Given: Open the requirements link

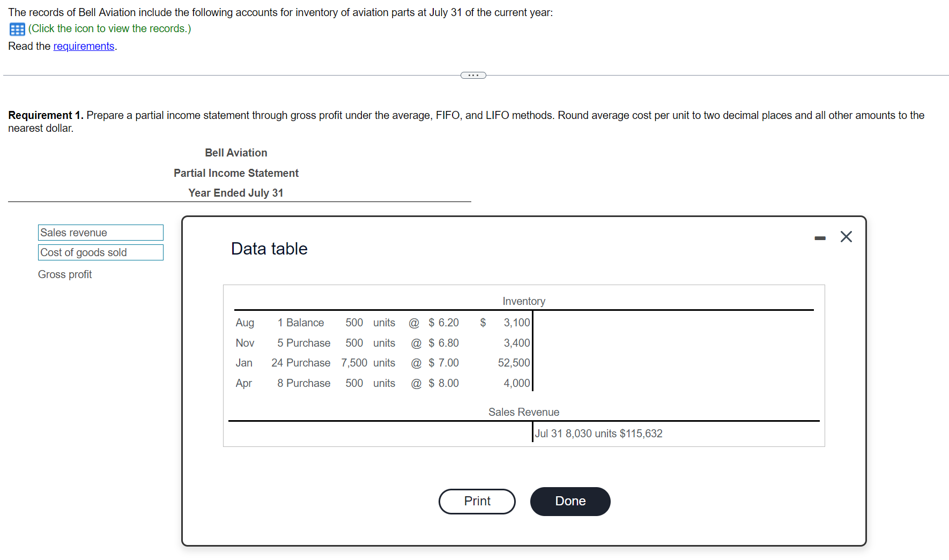Looking at the screenshot, I should click(x=84, y=46).
